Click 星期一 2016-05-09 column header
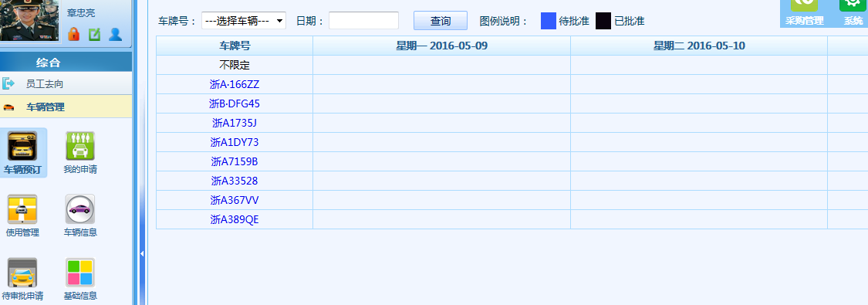868x305 pixels. point(442,46)
